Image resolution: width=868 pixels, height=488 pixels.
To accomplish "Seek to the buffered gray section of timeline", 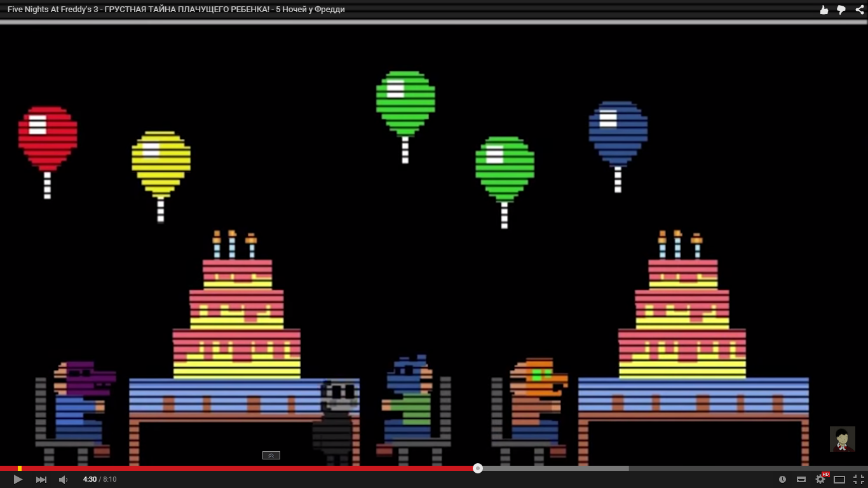I will pyautogui.click(x=555, y=468).
